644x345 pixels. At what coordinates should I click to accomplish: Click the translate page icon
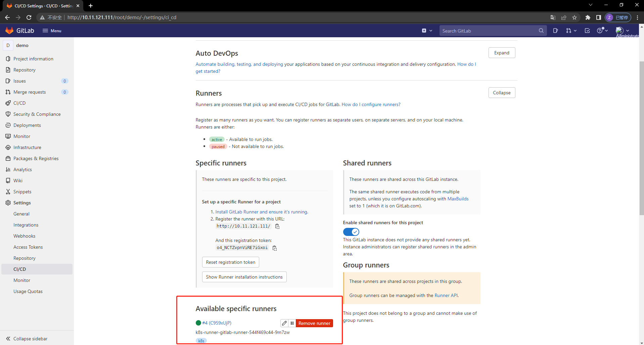553,17
